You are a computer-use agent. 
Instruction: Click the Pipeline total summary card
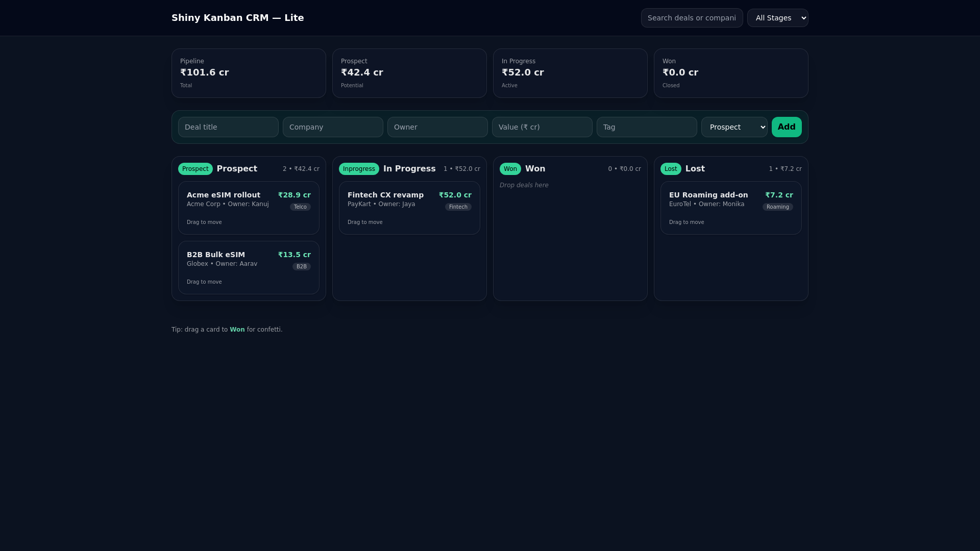[249, 73]
